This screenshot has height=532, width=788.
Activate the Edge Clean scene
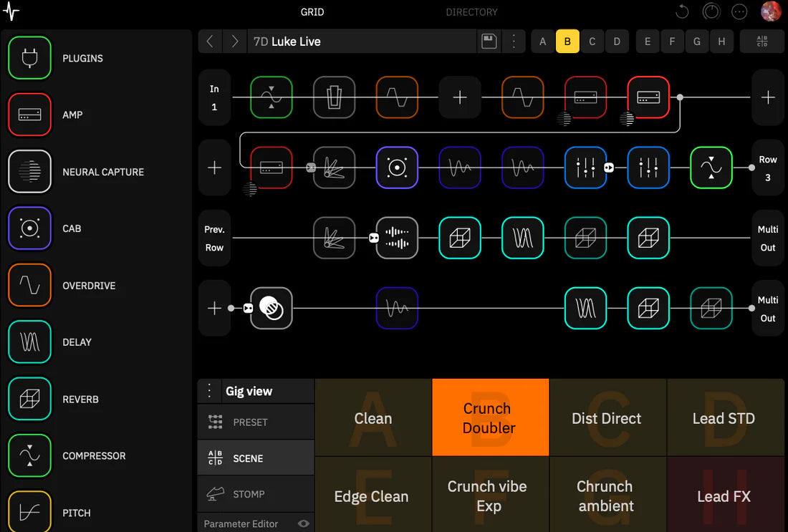point(372,496)
